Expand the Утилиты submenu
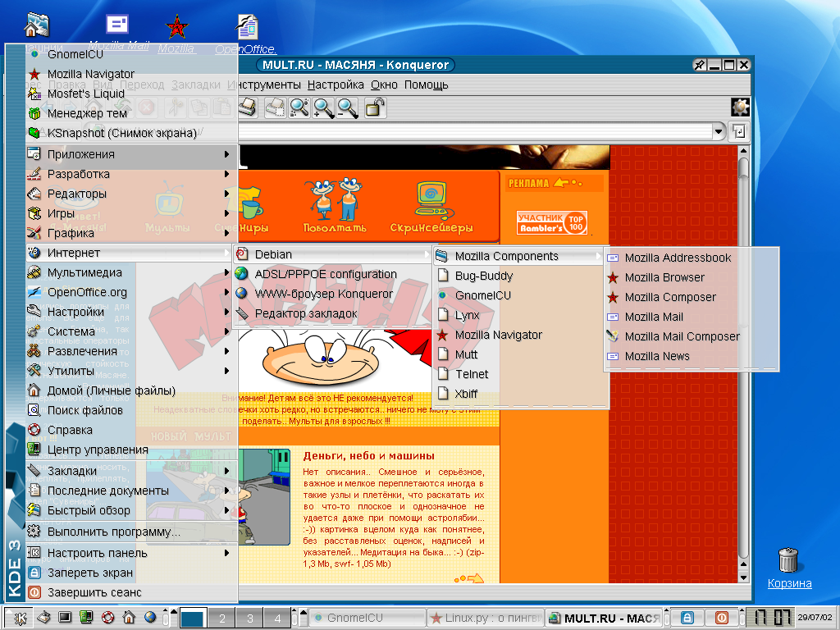 (x=132, y=371)
